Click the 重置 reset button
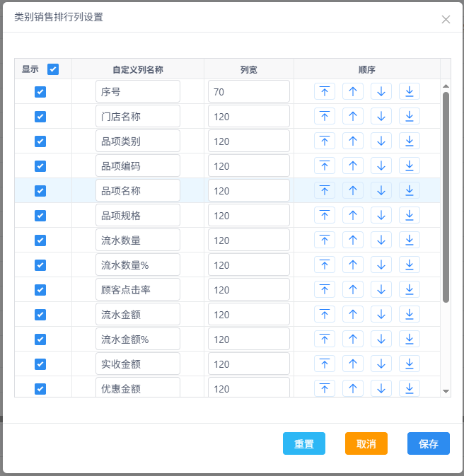 tap(304, 443)
